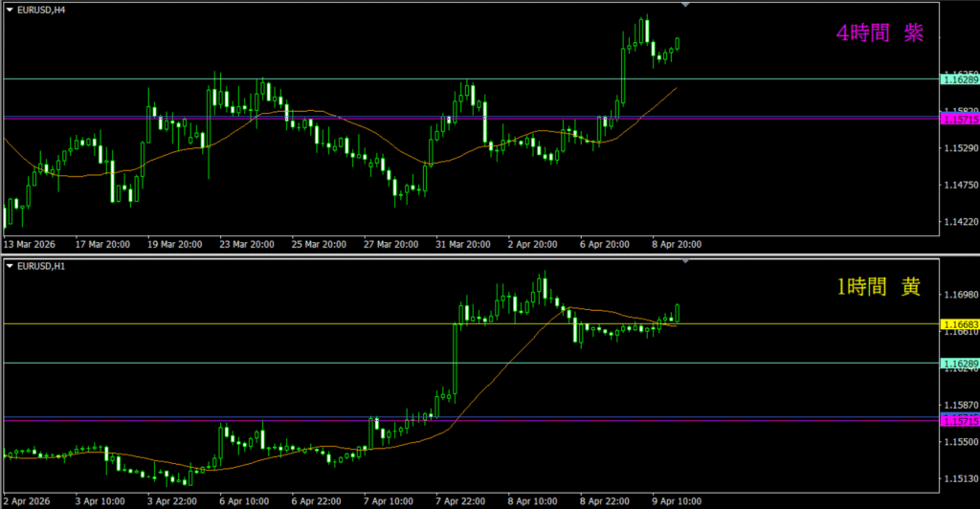Click the EURUSD,H1 chart title text
Viewport: 980px width, 509px height.
[x=42, y=265]
